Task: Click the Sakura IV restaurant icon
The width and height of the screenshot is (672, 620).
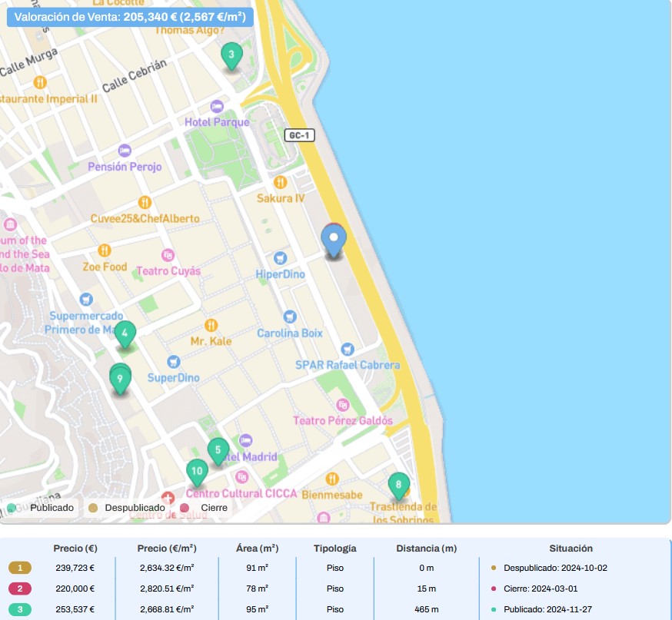Action: pyautogui.click(x=281, y=182)
